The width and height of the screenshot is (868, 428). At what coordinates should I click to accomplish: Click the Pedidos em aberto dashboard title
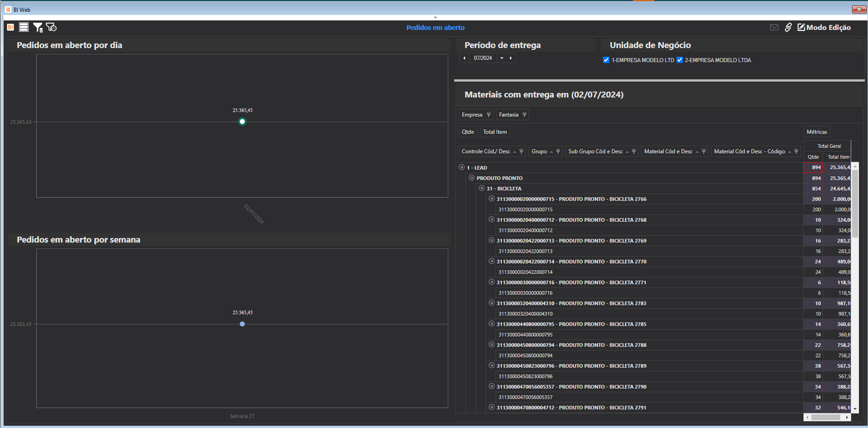click(x=435, y=28)
